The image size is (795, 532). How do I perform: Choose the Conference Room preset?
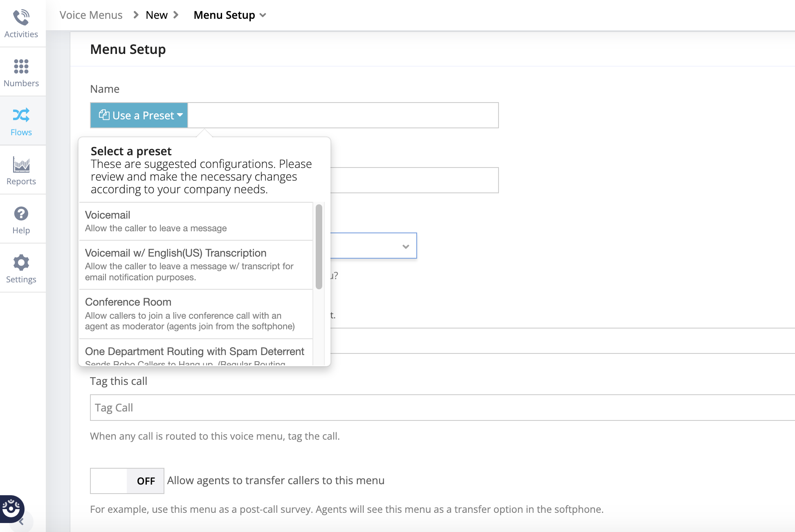[195, 314]
